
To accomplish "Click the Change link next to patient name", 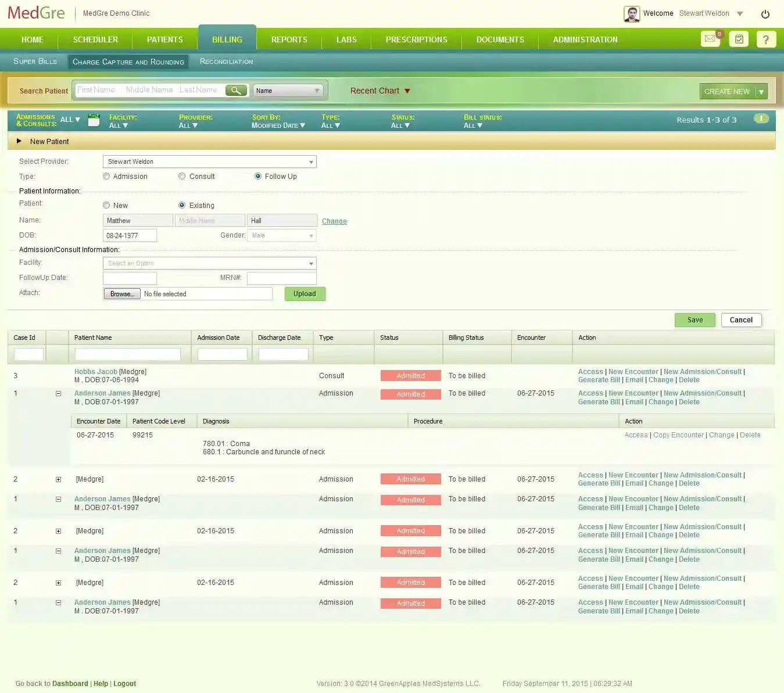I will point(334,221).
